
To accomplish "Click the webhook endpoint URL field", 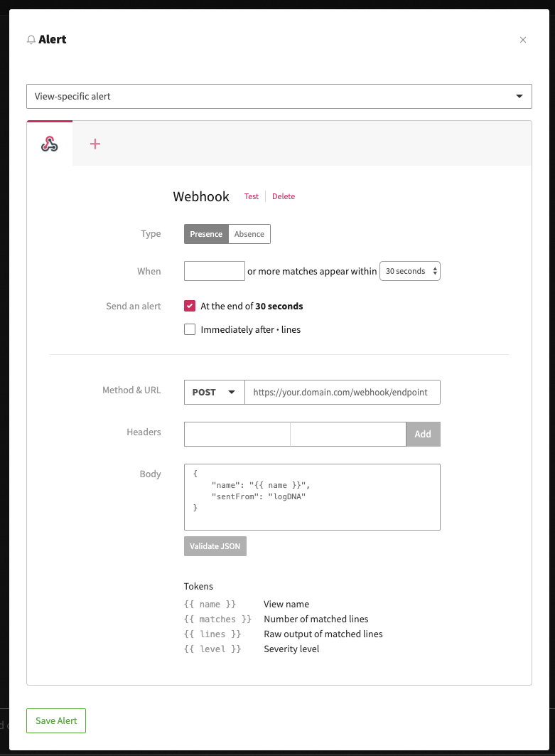I will [343, 392].
